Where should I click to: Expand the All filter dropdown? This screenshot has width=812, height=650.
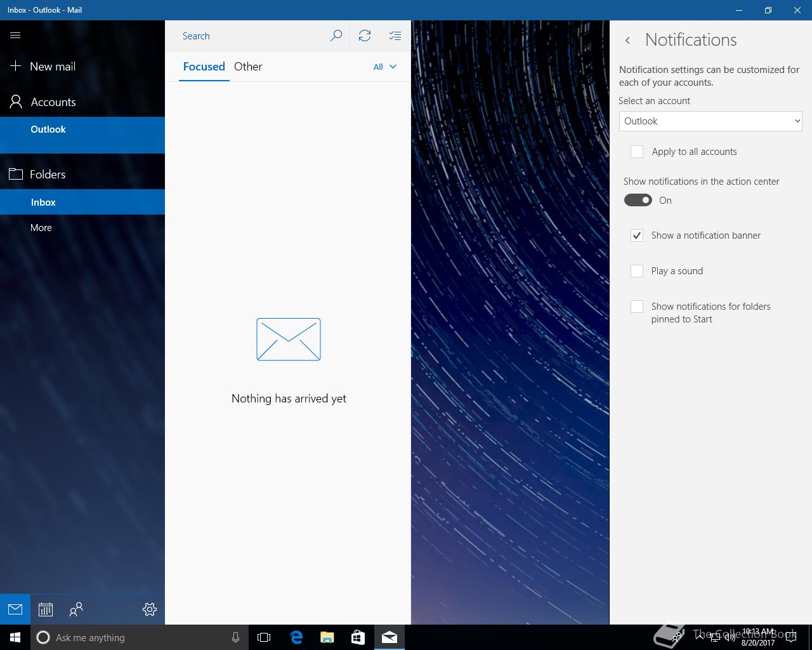click(x=385, y=67)
